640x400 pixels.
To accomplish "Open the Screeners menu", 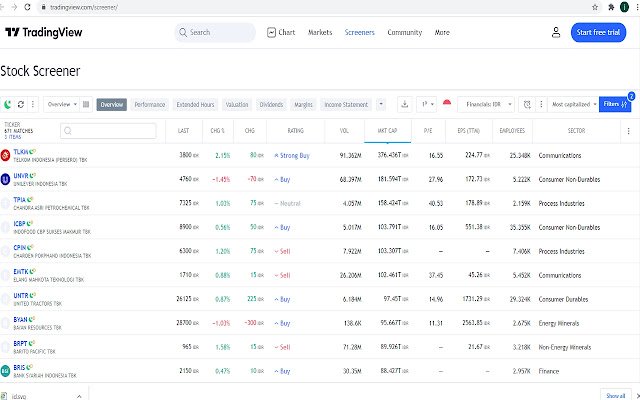I will pyautogui.click(x=360, y=32).
